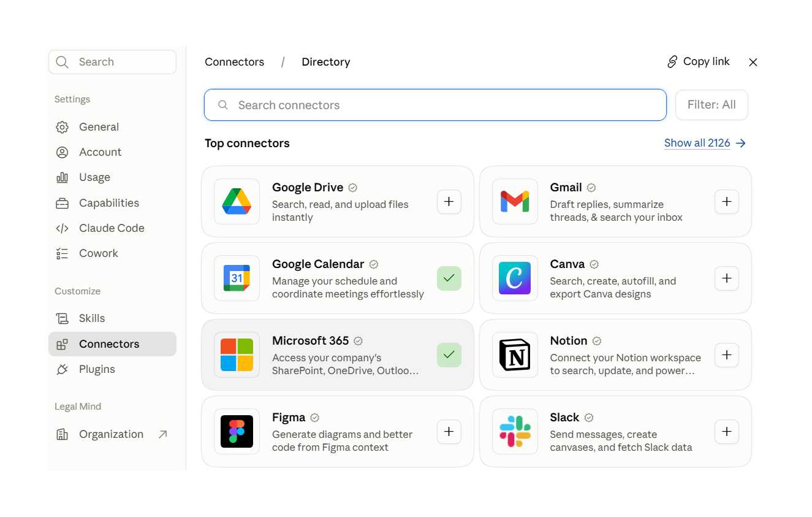Open General settings
Viewport: 812px width, 517px height.
click(112, 127)
